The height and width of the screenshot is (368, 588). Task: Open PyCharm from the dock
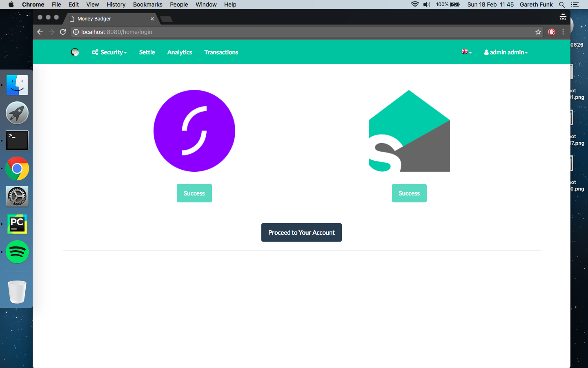coord(17,224)
